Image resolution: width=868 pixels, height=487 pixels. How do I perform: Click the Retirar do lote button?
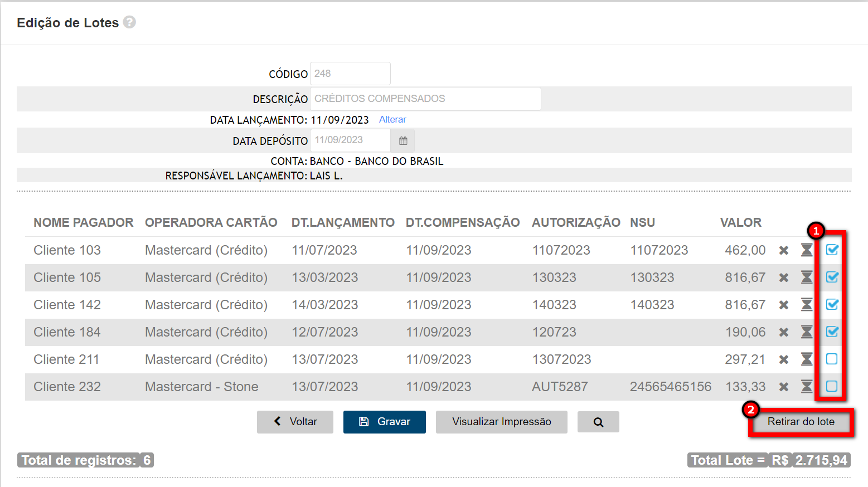pos(801,422)
